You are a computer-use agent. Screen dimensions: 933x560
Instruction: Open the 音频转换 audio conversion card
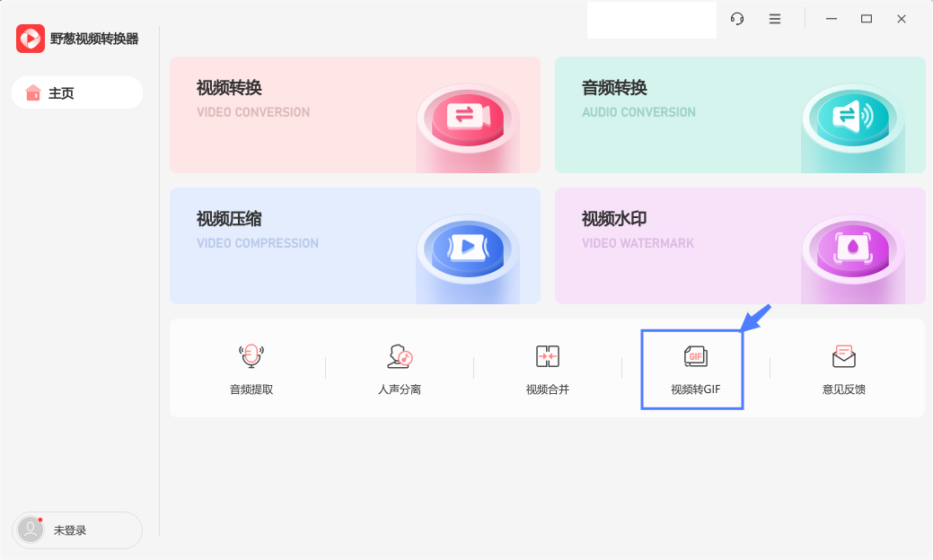(740, 115)
